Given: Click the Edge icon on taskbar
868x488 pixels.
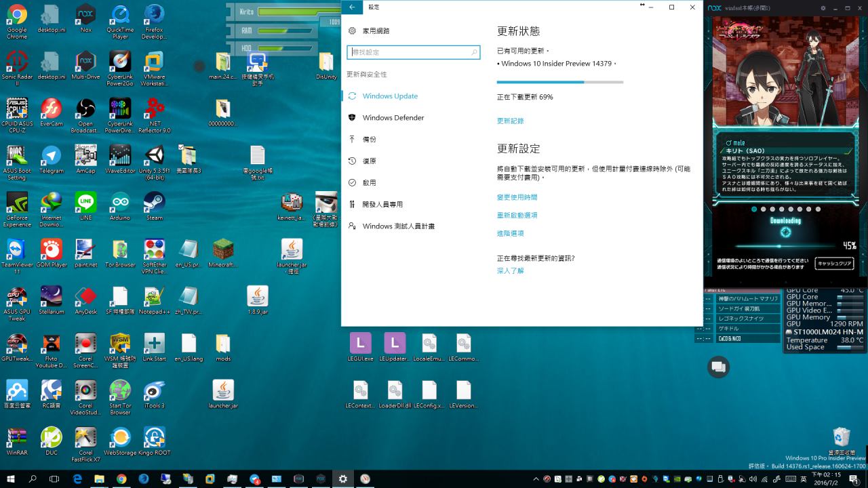Looking at the screenshot, I should (x=77, y=479).
